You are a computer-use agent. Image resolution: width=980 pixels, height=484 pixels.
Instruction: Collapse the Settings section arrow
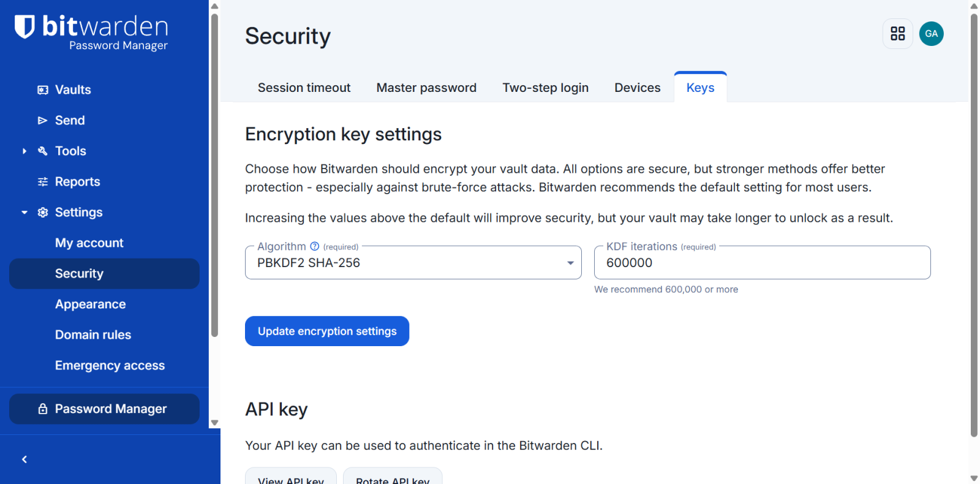click(x=24, y=213)
